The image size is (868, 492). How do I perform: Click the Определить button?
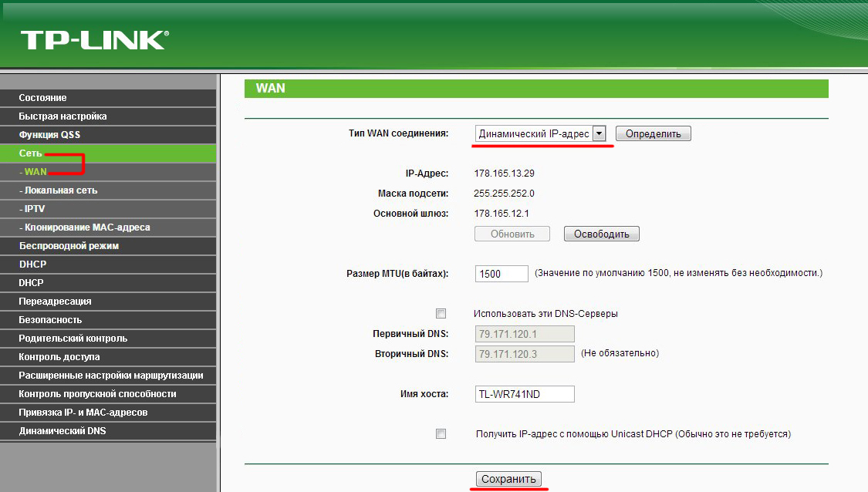click(653, 133)
